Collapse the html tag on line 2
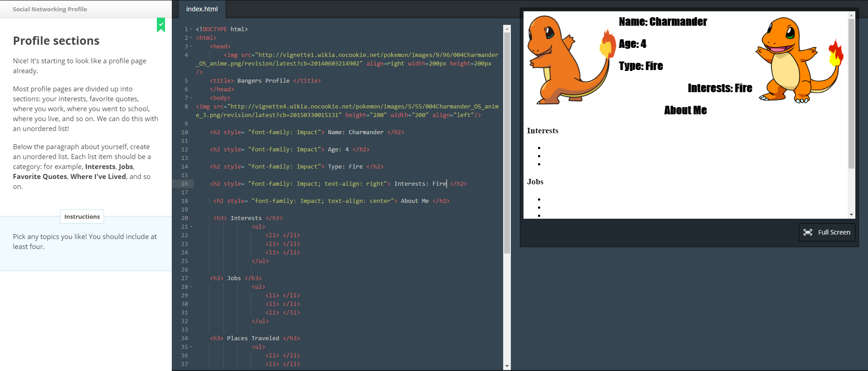This screenshot has width=868, height=371. (x=191, y=38)
